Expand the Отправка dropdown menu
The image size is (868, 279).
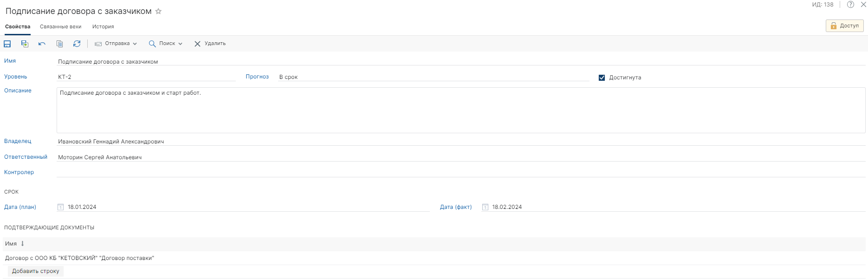click(x=116, y=44)
